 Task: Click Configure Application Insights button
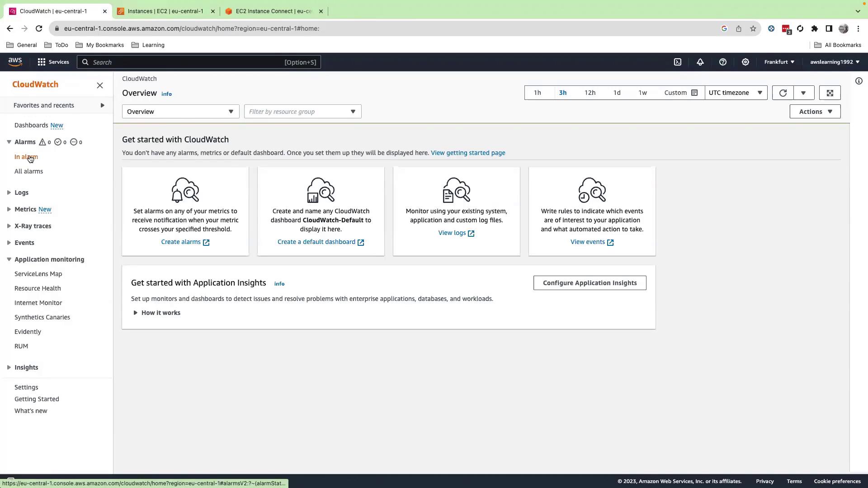click(590, 283)
